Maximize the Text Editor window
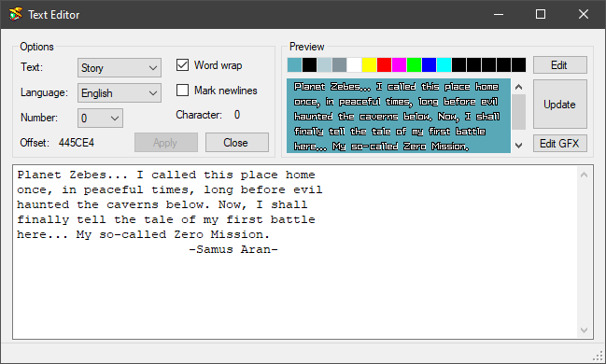 pyautogui.click(x=541, y=14)
